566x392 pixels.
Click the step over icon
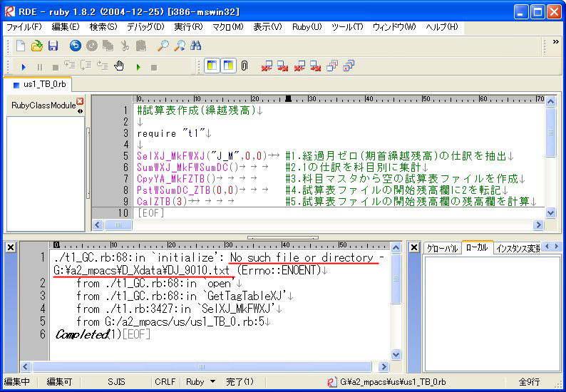86,66
